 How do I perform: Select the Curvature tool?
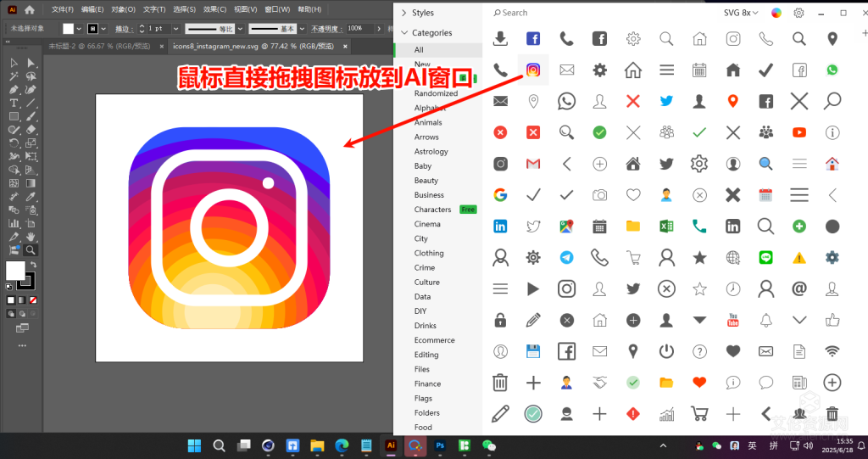point(31,89)
